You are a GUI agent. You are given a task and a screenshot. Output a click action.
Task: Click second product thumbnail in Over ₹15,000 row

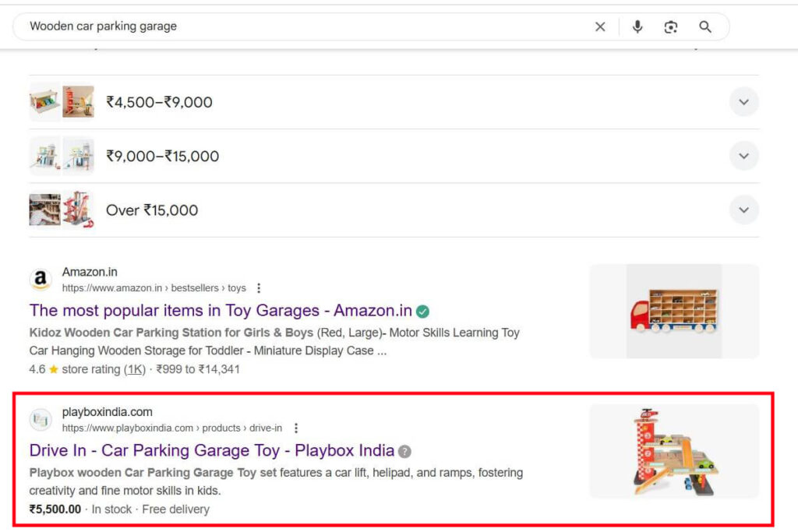(79, 210)
